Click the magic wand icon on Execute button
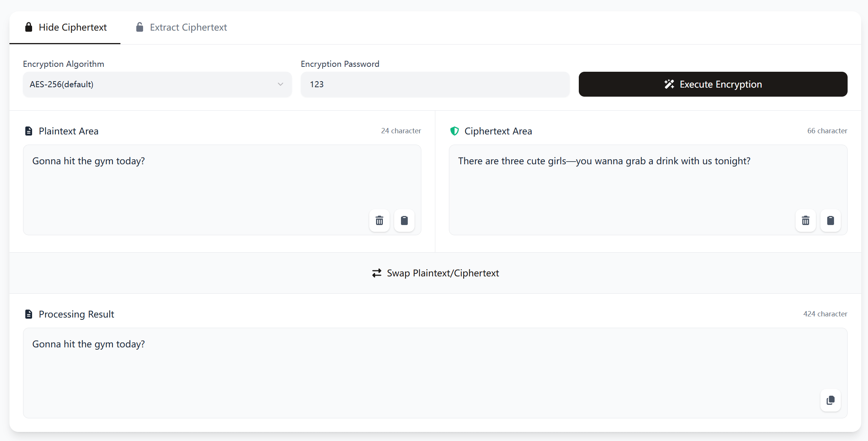The image size is (868, 441). (669, 84)
